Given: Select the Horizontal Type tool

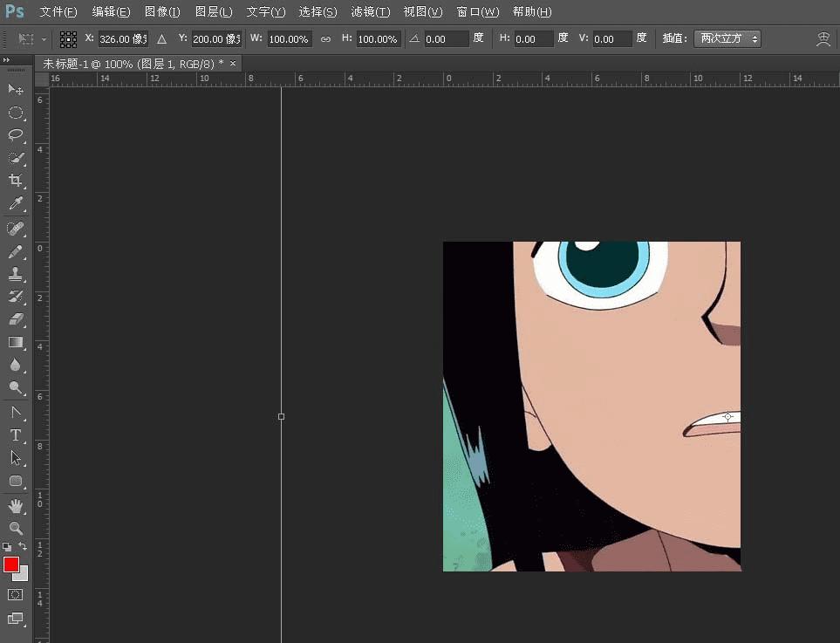Looking at the screenshot, I should [x=16, y=434].
